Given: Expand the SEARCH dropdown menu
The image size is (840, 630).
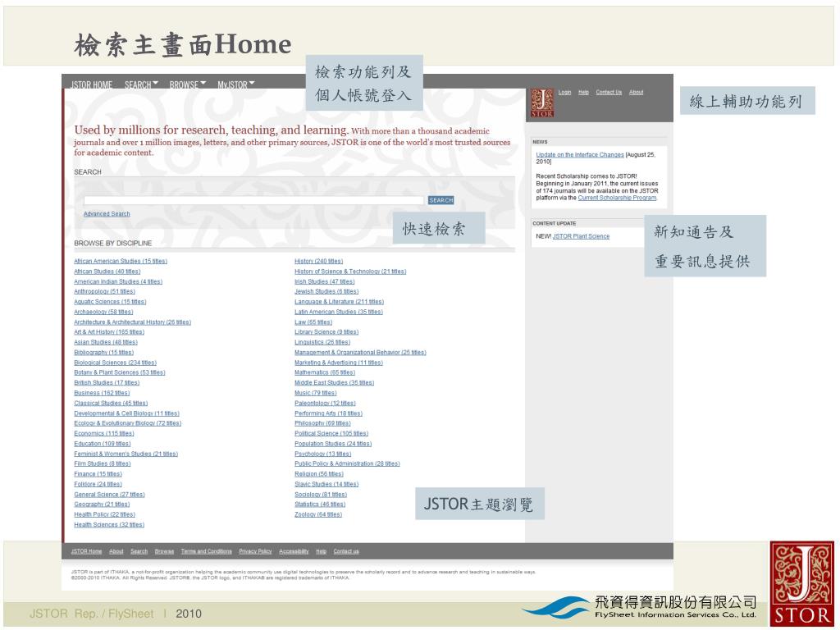Looking at the screenshot, I should coord(141,84).
